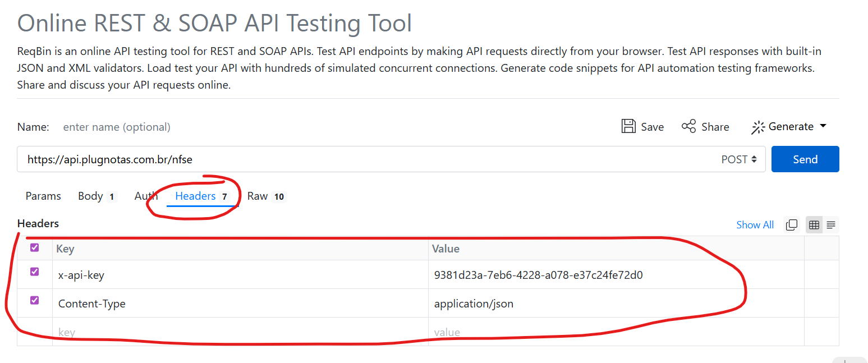Click the x-api-key value field
The width and height of the screenshot is (868, 363).
(614, 275)
